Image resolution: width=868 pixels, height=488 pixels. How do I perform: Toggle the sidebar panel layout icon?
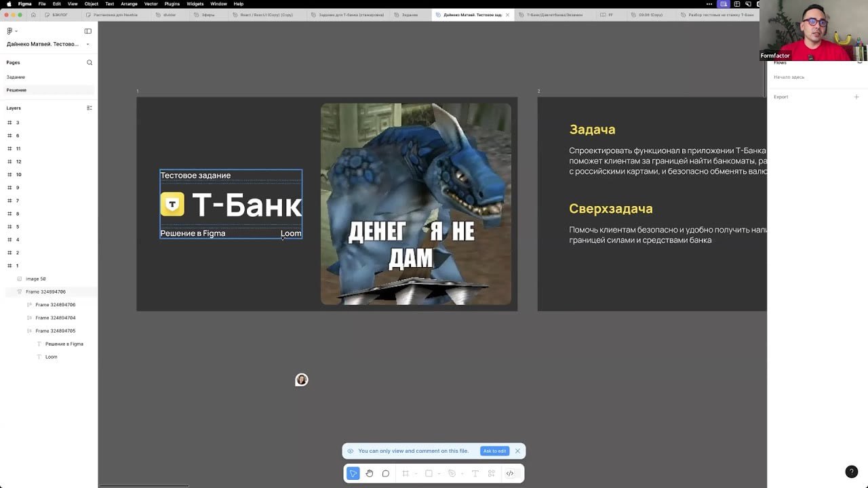87,30
